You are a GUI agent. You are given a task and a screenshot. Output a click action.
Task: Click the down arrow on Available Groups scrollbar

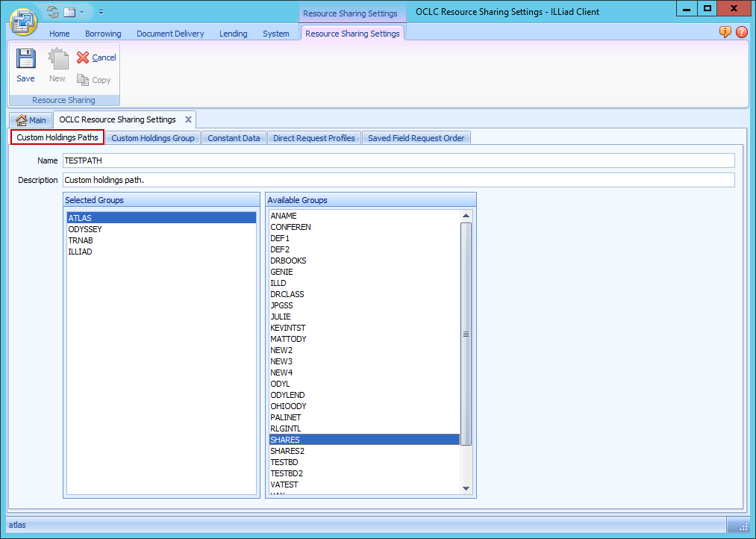466,487
